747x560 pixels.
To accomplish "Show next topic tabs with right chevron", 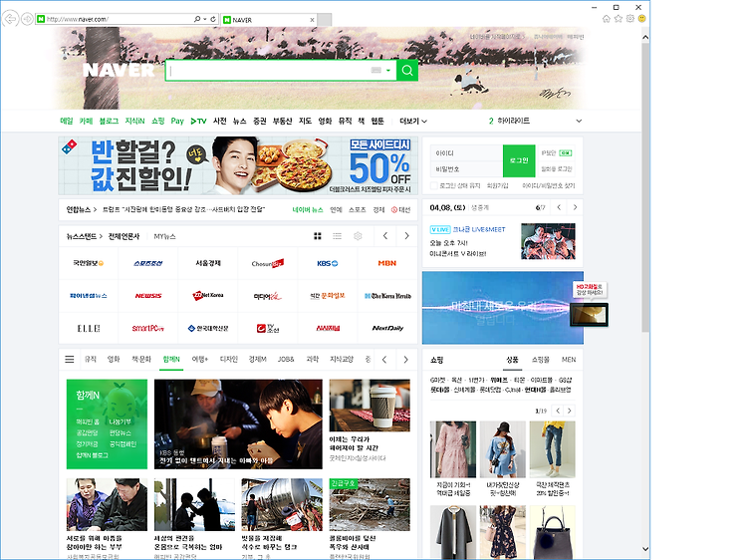I will point(405,360).
